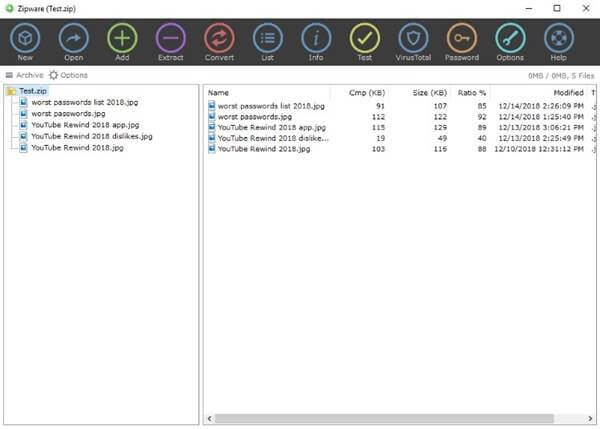The height and width of the screenshot is (429, 600).
Task: Open the Password key icon
Action: [x=462, y=38]
